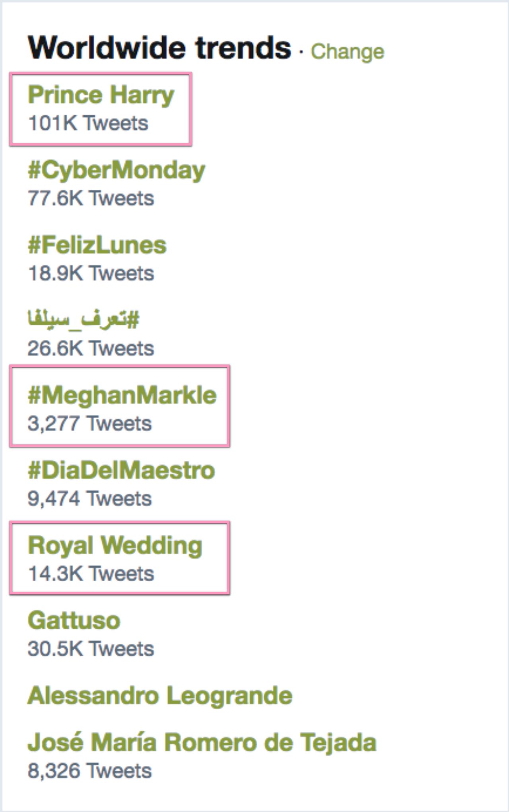
Task: Click the 3,277 Tweets count
Action: tap(89, 424)
